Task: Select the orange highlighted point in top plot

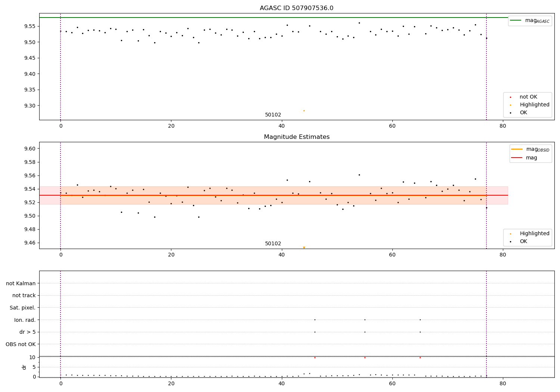Action: (x=304, y=111)
